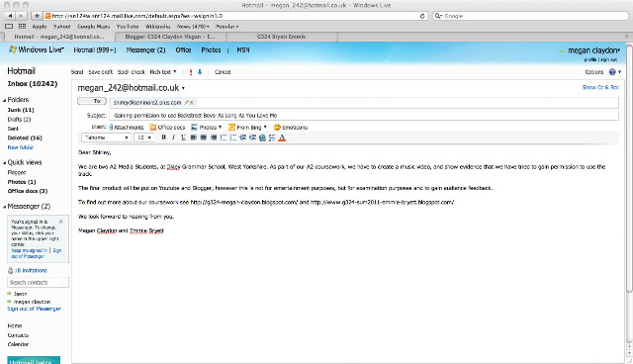
Task: Reload the page from the address bar
Action: point(422,16)
